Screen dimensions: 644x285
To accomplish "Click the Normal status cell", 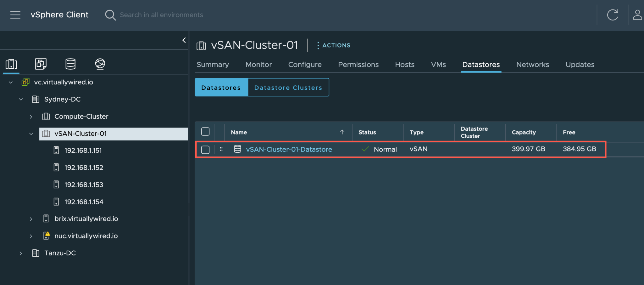I will (379, 149).
